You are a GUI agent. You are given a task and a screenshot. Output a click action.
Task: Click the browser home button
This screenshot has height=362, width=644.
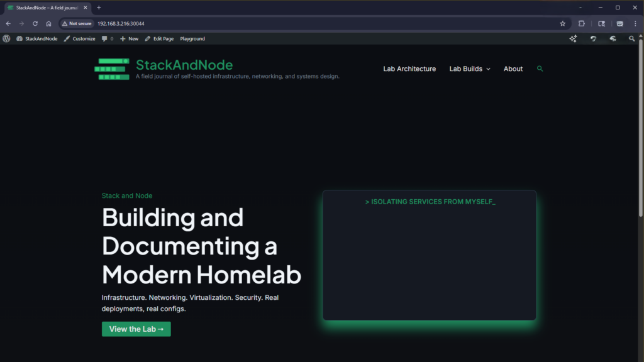pyautogui.click(x=48, y=23)
